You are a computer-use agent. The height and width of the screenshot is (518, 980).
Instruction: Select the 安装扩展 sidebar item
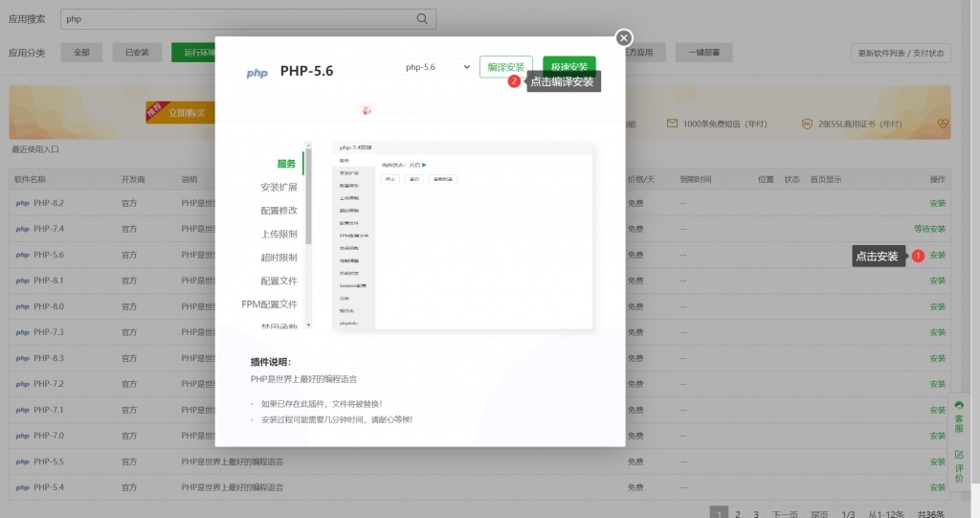coord(278,187)
